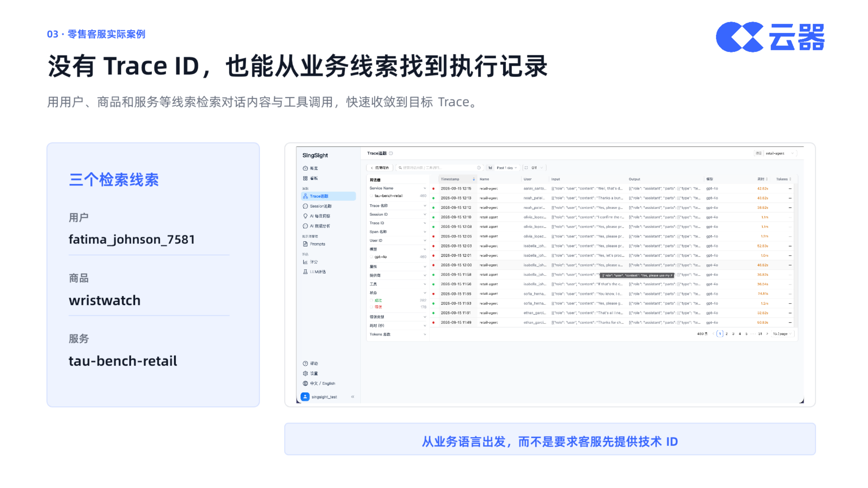868x488 pixels.
Task: Expand the User ID filter section
Action: 398,240
